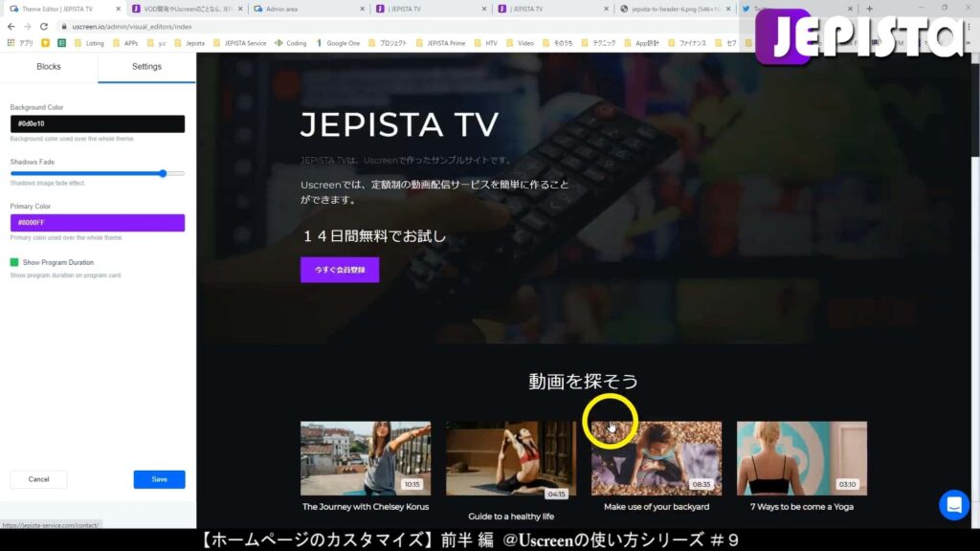Screen dimensions: 980x551
Task: Switch to the Blocks tab
Action: coord(49,67)
